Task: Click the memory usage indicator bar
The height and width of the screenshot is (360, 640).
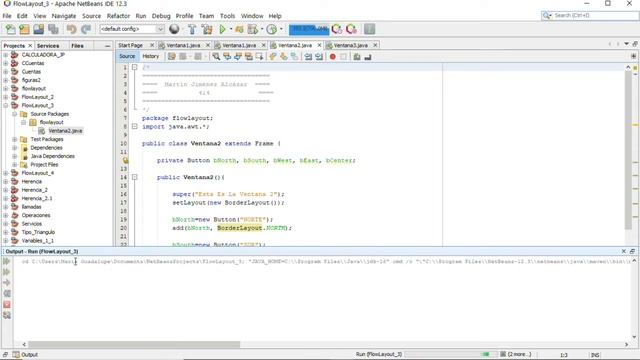Action: (309, 29)
